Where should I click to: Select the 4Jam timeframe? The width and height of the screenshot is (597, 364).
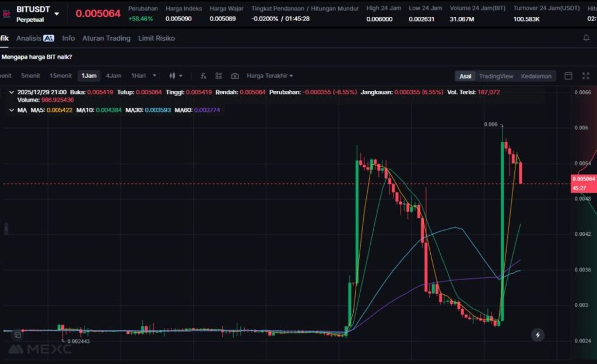pyautogui.click(x=113, y=76)
